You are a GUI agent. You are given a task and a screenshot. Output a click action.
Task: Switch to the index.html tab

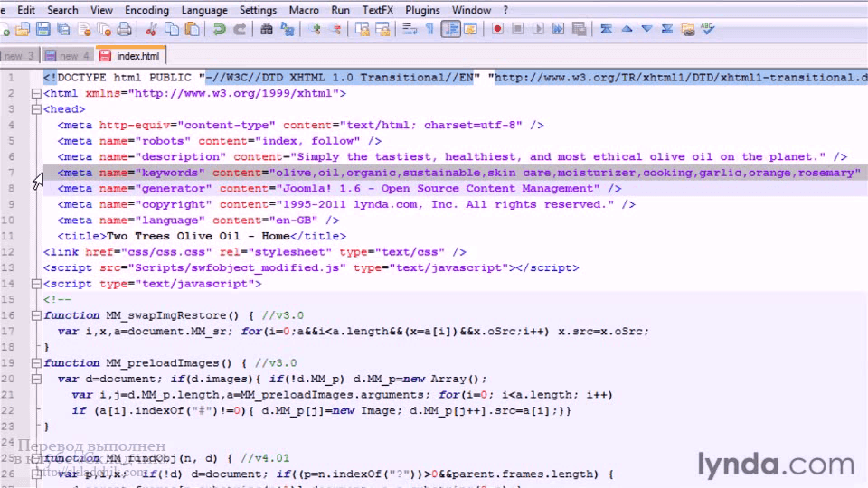[130, 56]
